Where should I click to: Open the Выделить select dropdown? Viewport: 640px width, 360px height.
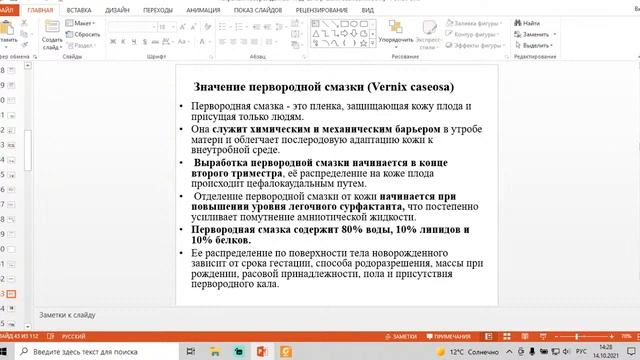tap(534, 45)
